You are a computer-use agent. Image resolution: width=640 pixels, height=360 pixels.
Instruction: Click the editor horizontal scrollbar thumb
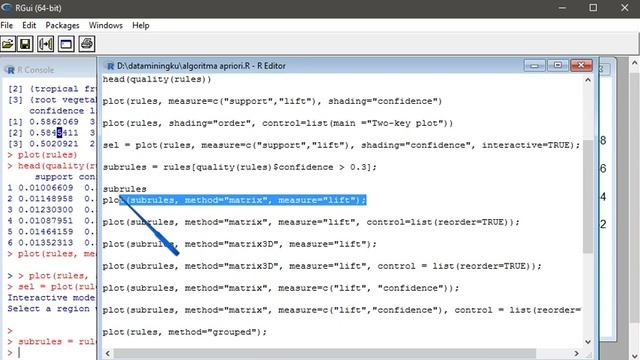tap(324, 353)
